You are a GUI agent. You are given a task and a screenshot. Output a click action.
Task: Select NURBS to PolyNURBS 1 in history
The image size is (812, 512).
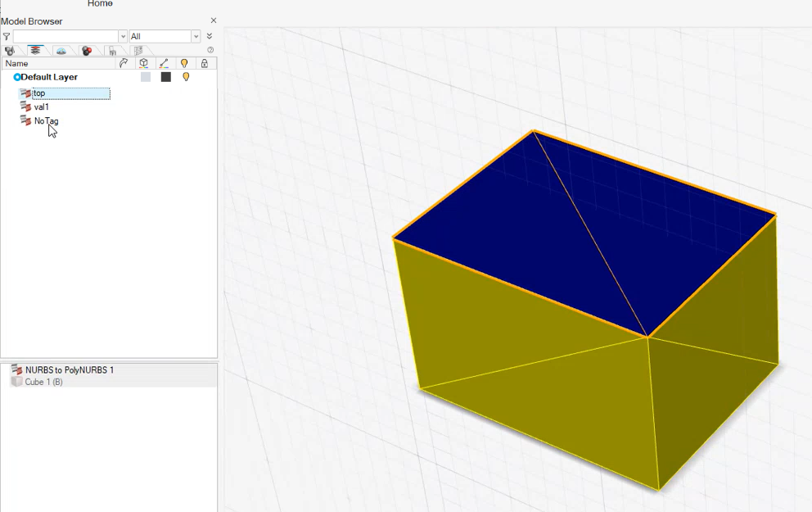click(x=69, y=370)
